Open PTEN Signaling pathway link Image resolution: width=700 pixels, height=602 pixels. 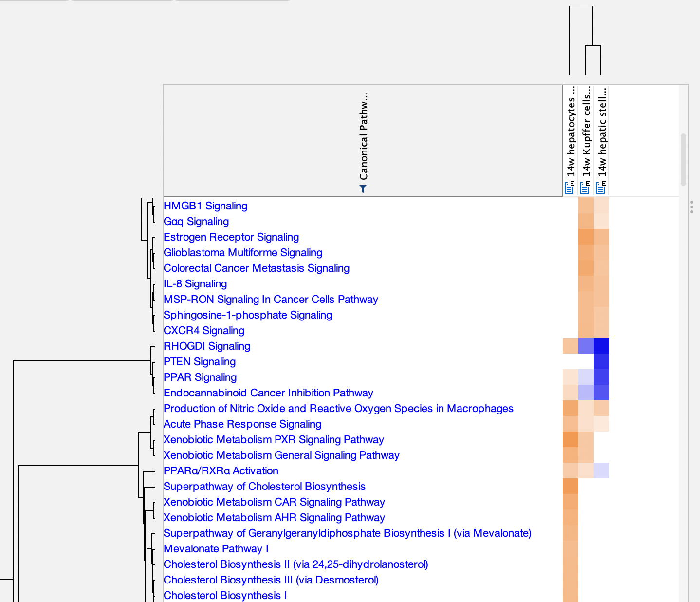point(200,361)
